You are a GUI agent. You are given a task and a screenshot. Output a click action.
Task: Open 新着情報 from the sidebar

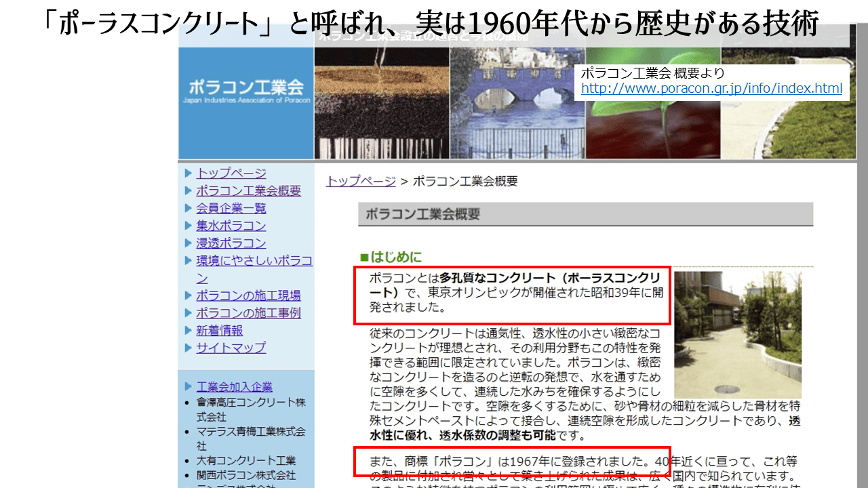(219, 331)
